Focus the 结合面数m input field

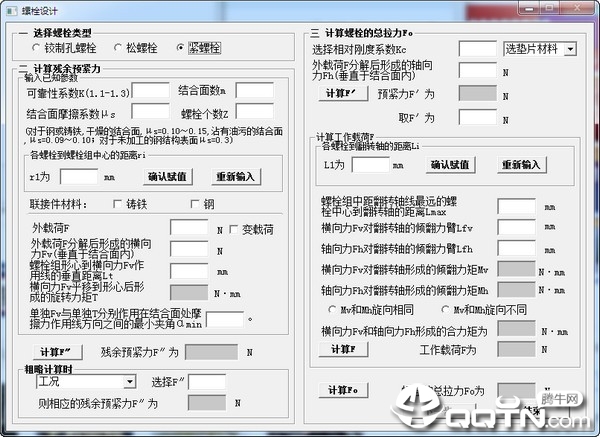click(x=255, y=90)
